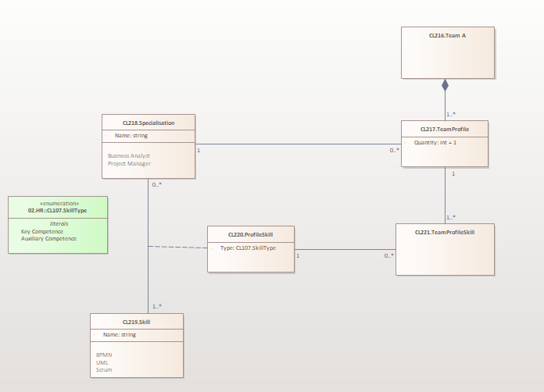Click the 0..* multiplicity beside CL217.TeamProfile
Viewport: 544px width, 392px height.
(394, 151)
